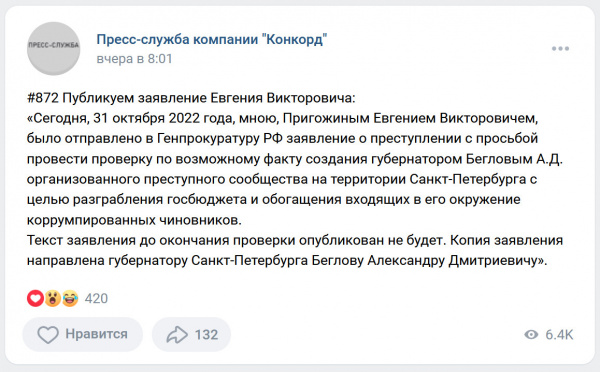600x372 pixels.
Task: Click the red heart reaction icon
Action: 35,298
